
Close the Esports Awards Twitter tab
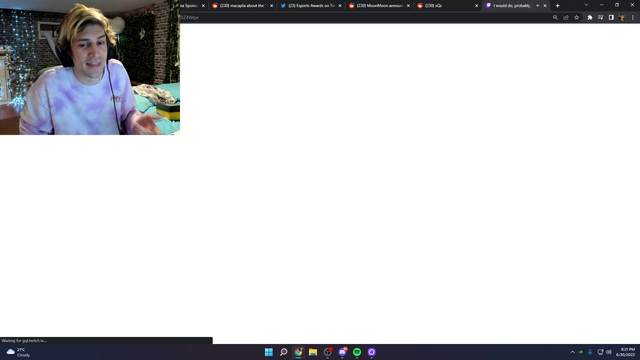(340, 6)
